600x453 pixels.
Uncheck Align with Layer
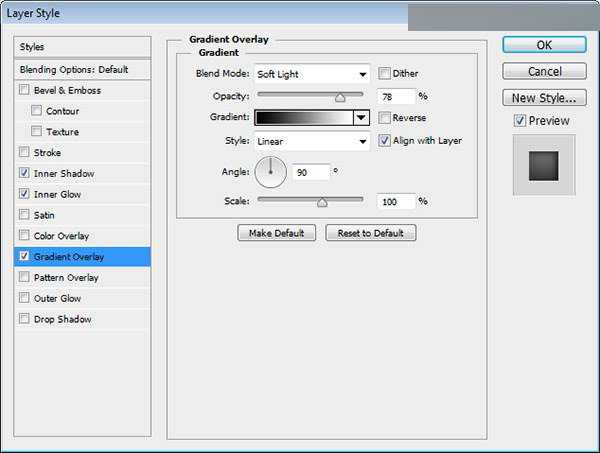[385, 141]
